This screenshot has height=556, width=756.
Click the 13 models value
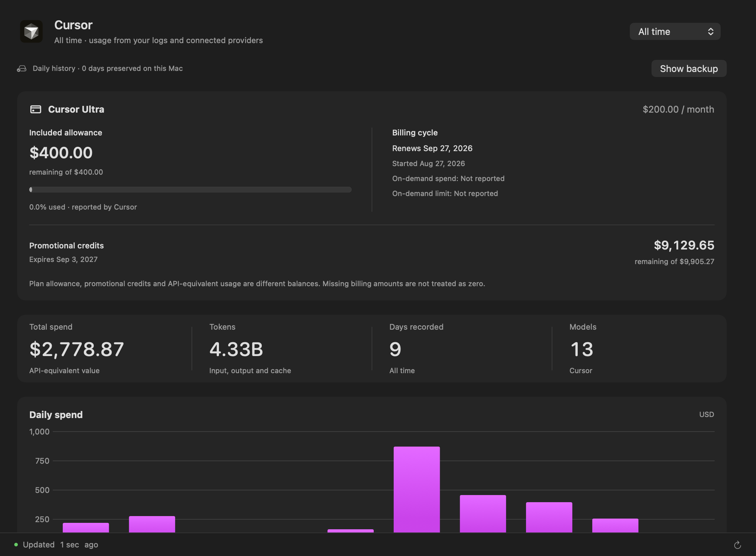click(582, 349)
